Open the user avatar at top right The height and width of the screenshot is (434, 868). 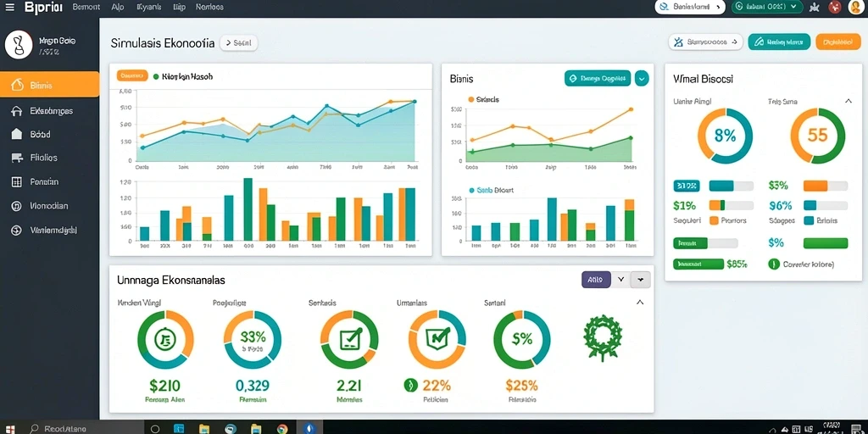[x=854, y=7]
